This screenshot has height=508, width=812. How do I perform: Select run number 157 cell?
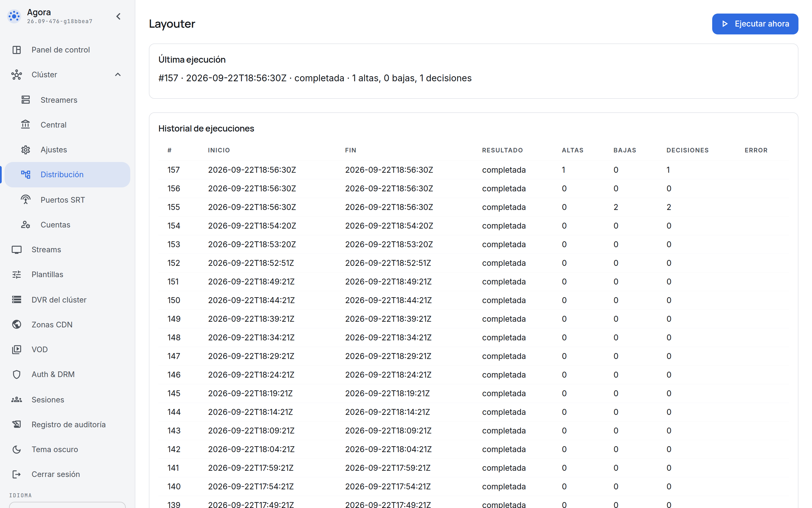point(173,170)
